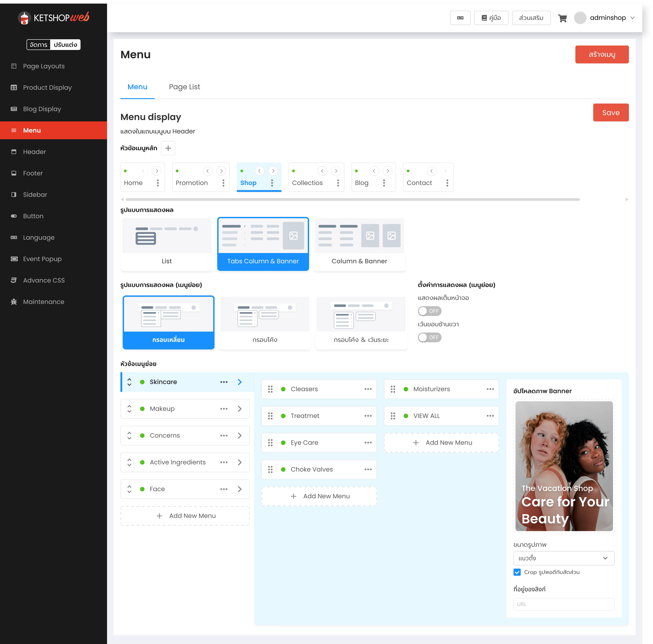Click the Save button
Viewport: 653px width, 644px height.
[610, 113]
